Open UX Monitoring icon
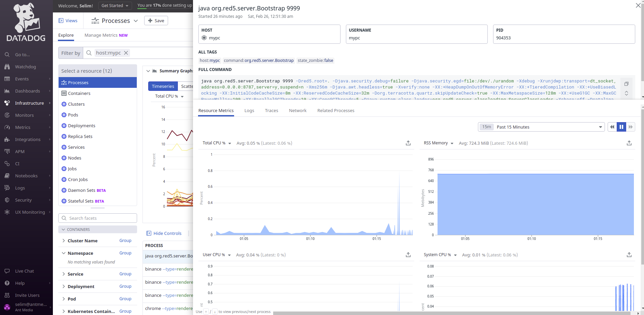This screenshot has height=315, width=644. click(7, 212)
